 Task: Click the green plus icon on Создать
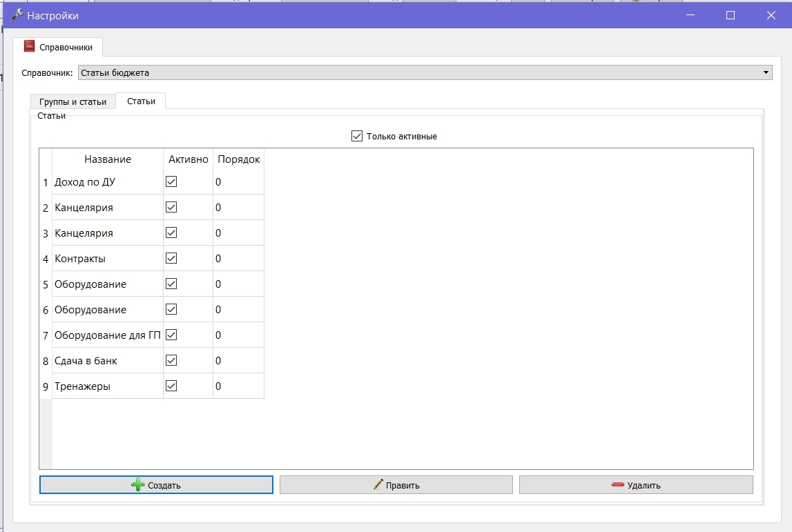[138, 485]
